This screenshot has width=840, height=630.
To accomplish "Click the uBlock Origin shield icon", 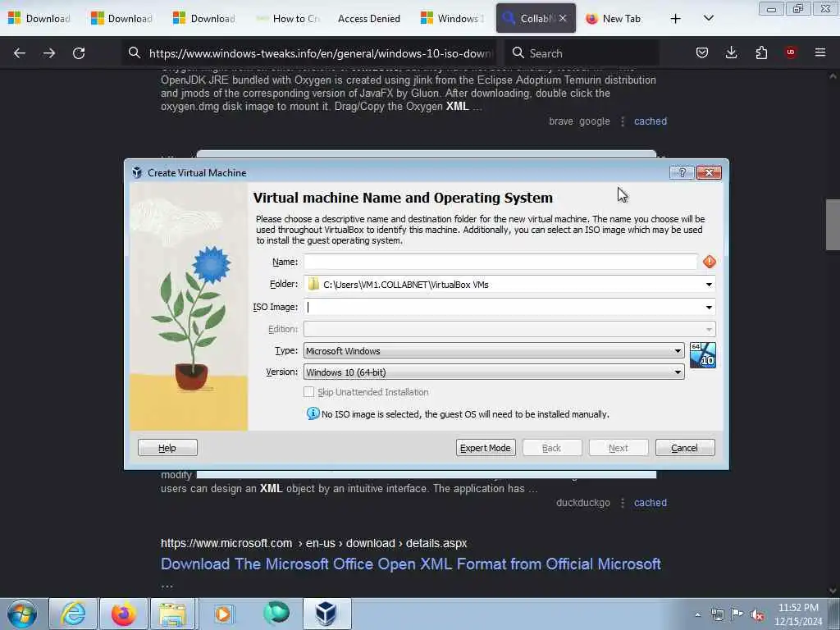I will coord(790,52).
